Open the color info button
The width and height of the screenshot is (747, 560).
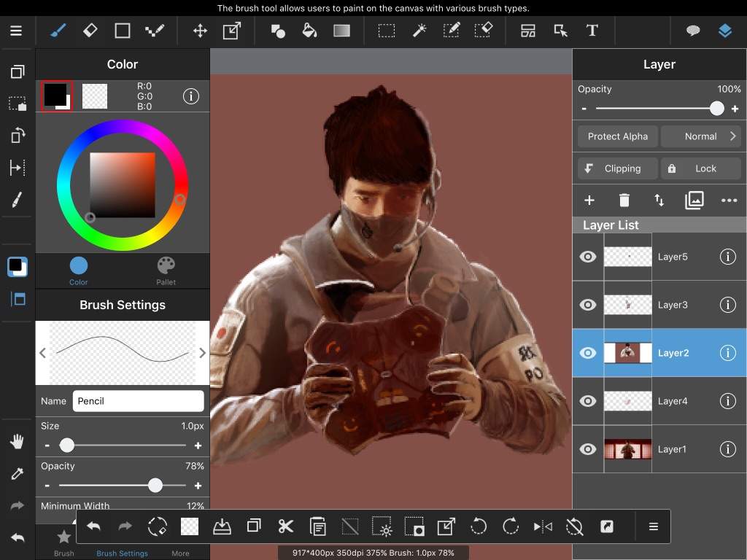[191, 96]
